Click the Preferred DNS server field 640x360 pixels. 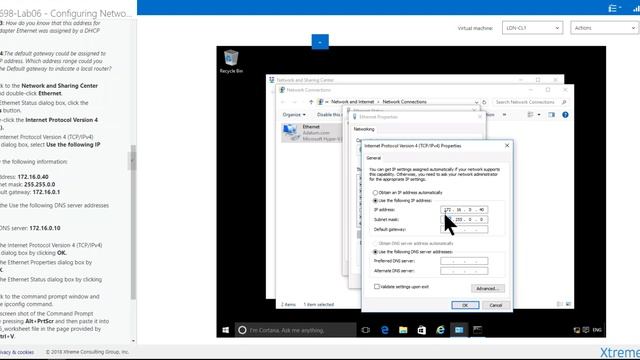click(x=464, y=261)
